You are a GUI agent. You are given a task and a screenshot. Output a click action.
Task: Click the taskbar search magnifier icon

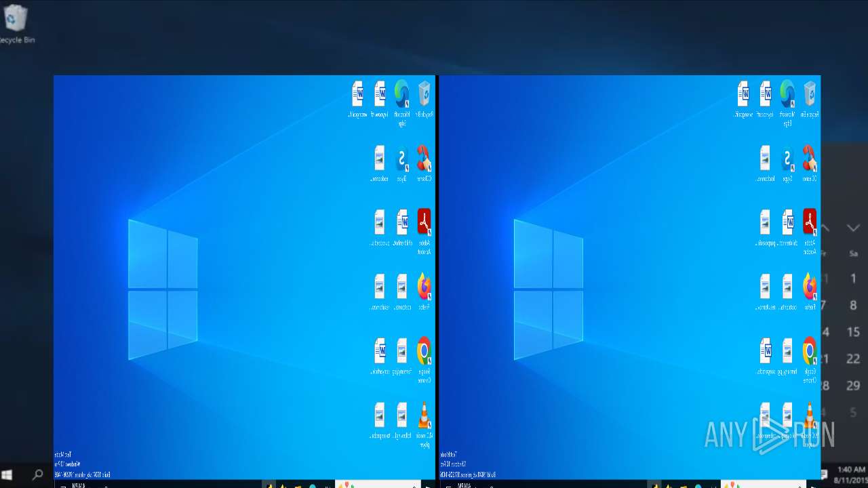38,475
